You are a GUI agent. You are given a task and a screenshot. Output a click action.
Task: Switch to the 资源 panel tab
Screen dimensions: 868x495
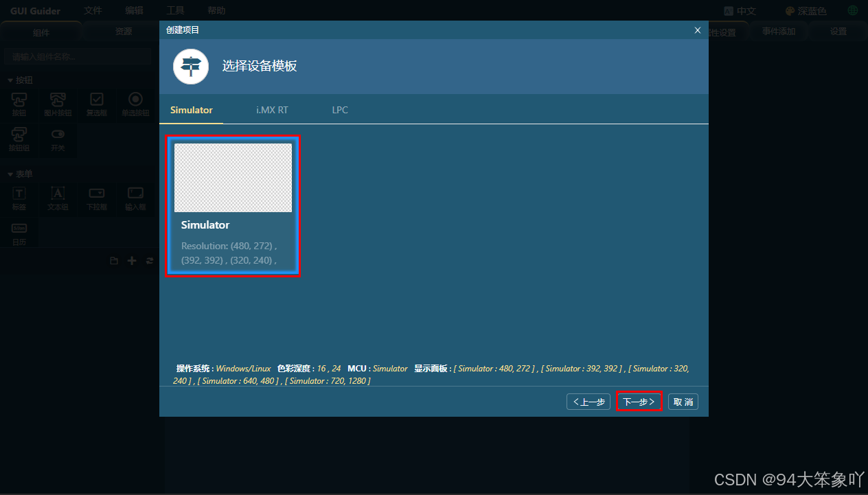pos(124,32)
